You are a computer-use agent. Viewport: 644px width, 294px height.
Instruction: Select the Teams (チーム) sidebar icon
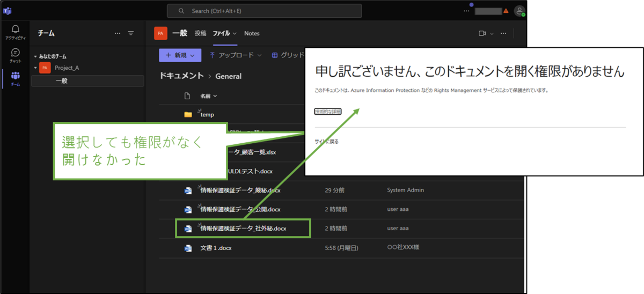click(x=16, y=78)
